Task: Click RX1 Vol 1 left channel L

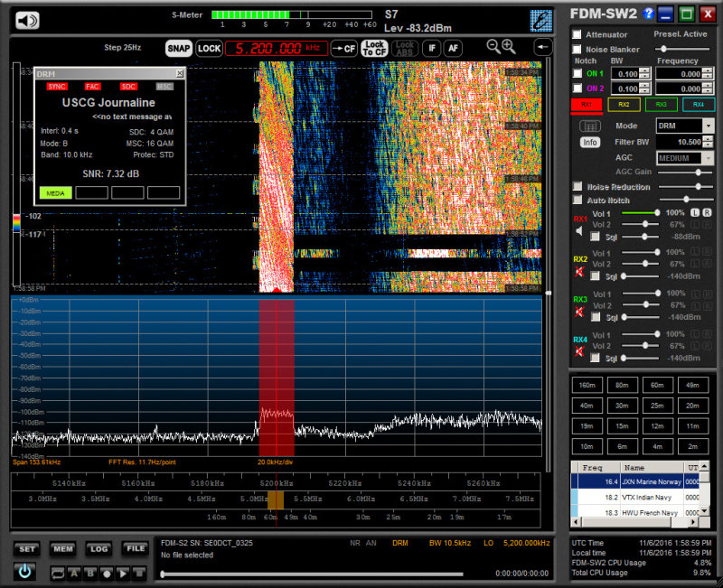Action: coord(695,213)
